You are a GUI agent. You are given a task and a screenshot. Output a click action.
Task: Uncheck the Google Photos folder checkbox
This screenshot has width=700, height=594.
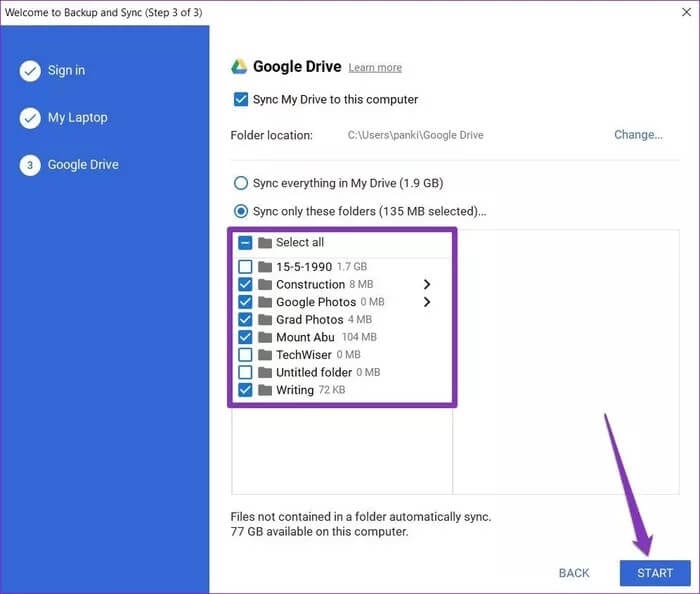point(245,302)
